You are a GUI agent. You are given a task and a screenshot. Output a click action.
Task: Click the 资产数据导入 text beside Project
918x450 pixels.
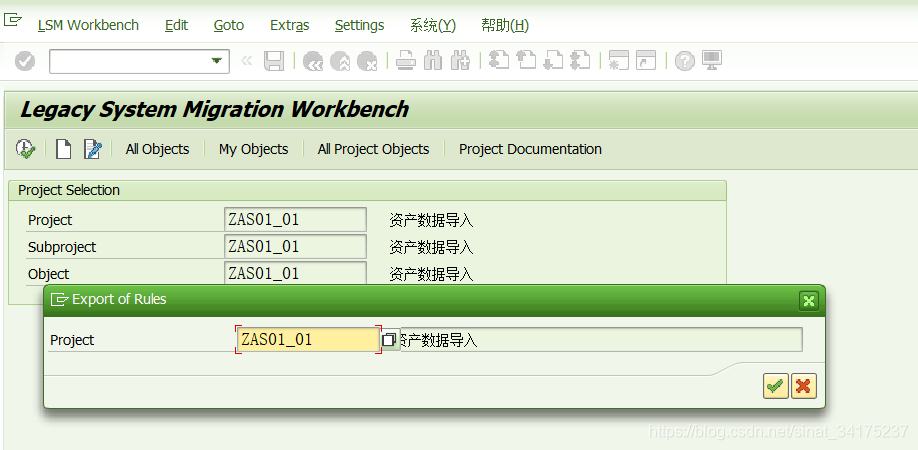[x=431, y=221]
